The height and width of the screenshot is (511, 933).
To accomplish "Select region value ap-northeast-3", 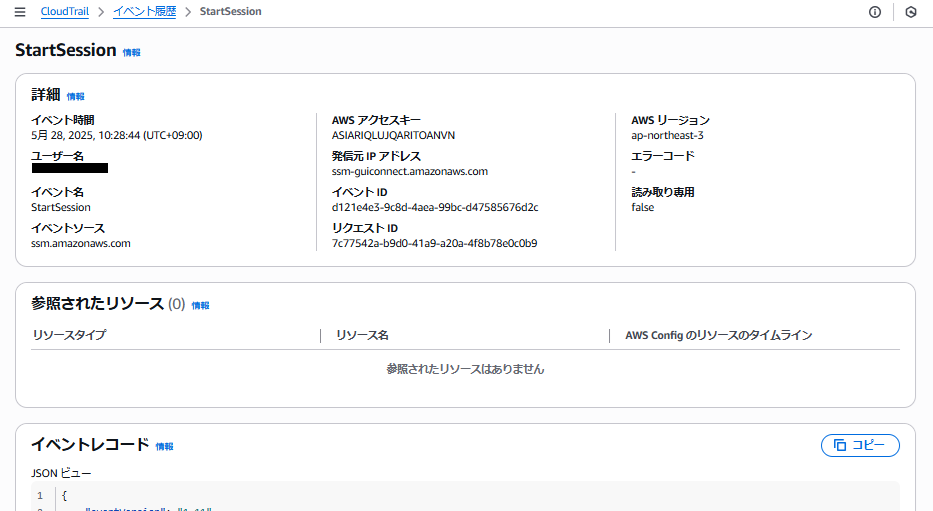I will tap(667, 136).
